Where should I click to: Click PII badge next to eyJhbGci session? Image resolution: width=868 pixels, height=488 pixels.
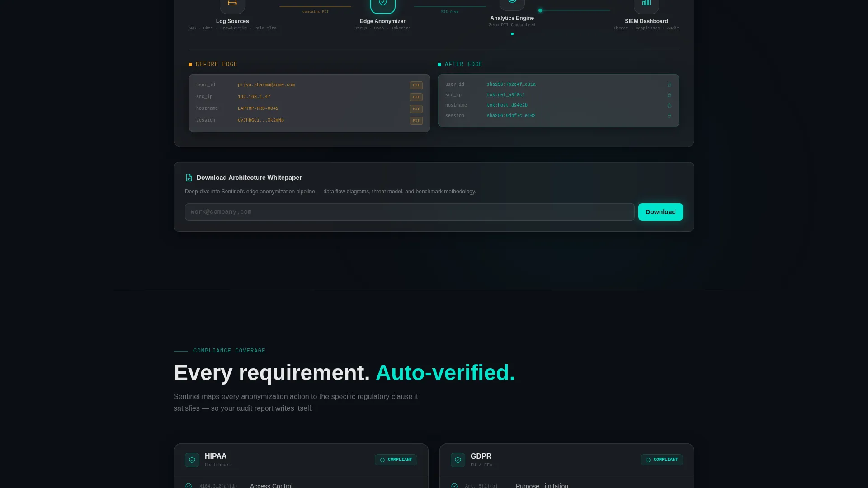point(416,121)
